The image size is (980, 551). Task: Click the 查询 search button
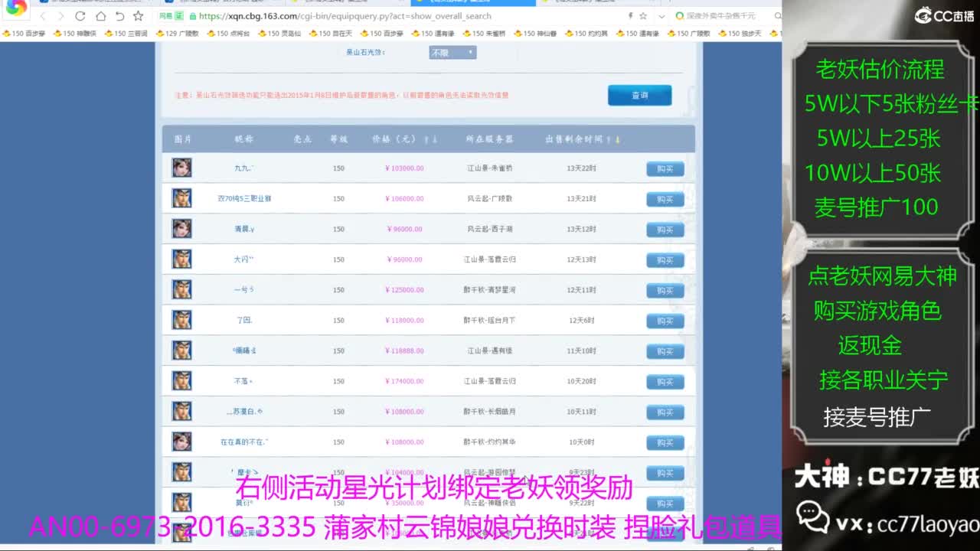pos(639,96)
